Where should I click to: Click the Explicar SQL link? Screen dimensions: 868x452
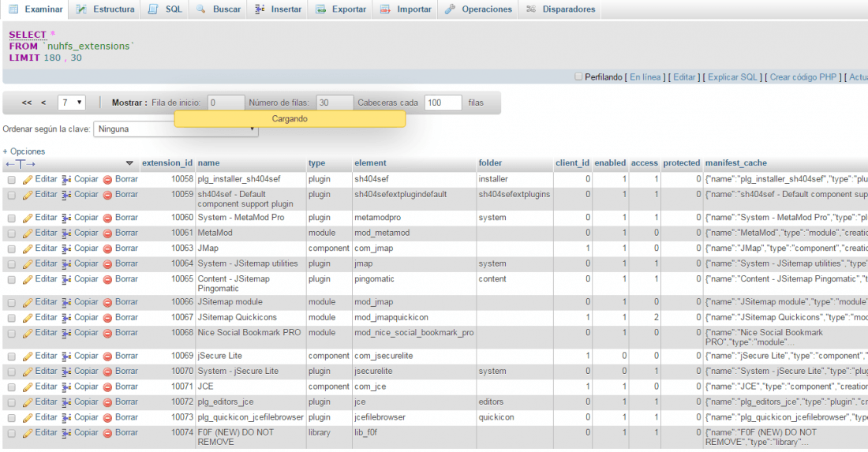point(732,77)
